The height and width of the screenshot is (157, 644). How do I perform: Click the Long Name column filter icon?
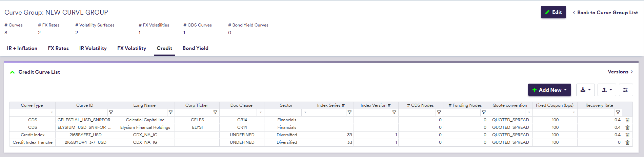tap(170, 112)
